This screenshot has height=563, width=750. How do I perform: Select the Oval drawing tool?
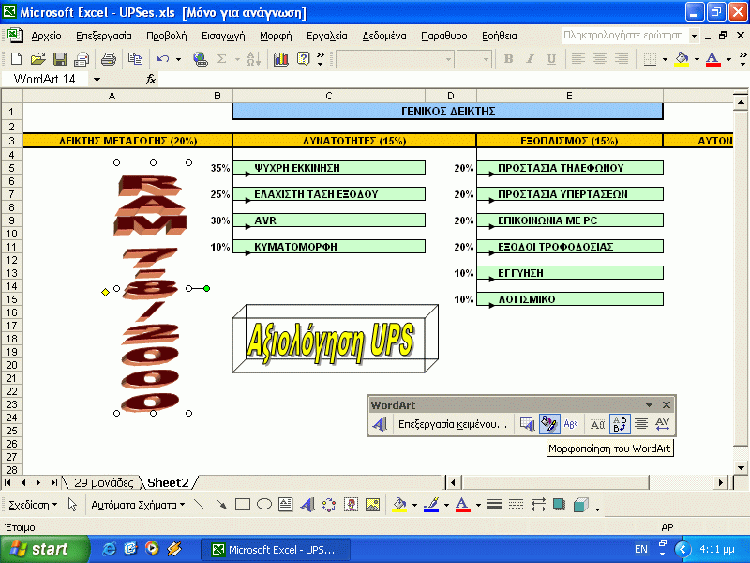[264, 505]
